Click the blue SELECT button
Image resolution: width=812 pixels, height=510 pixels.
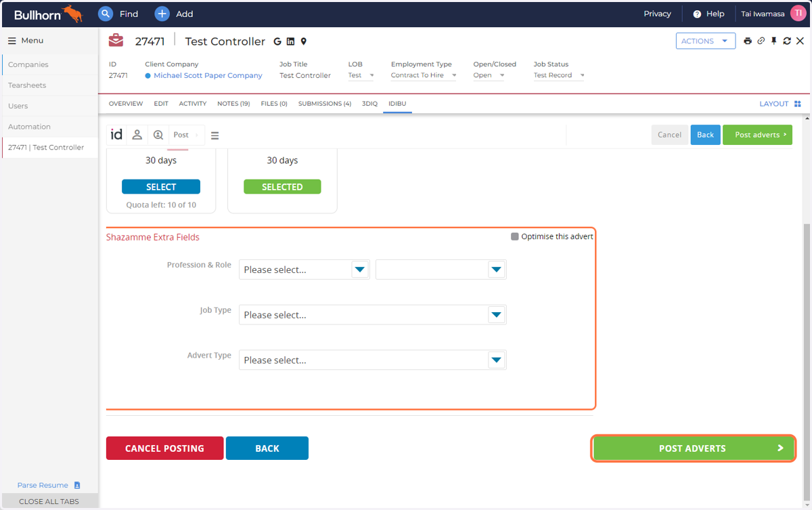[161, 187]
